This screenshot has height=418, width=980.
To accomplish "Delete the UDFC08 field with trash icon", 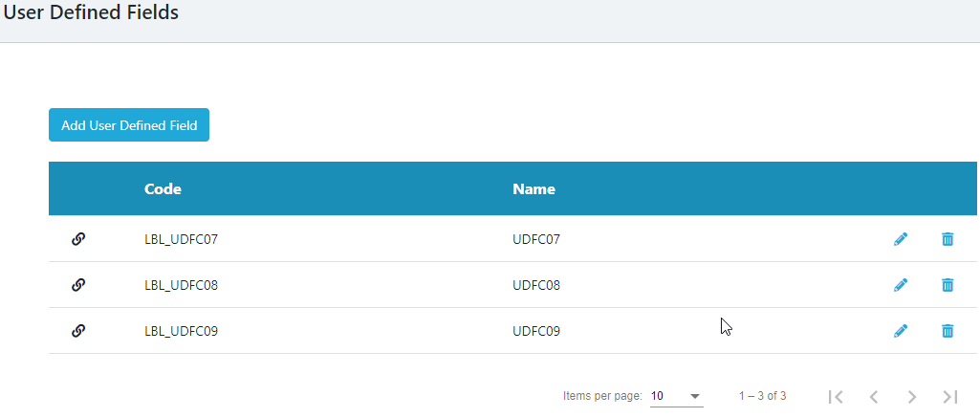I will coord(947,284).
